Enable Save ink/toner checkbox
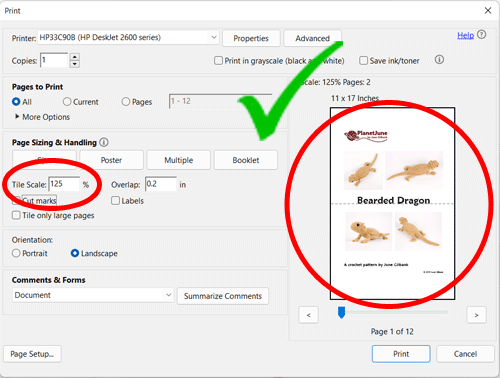 [x=363, y=61]
